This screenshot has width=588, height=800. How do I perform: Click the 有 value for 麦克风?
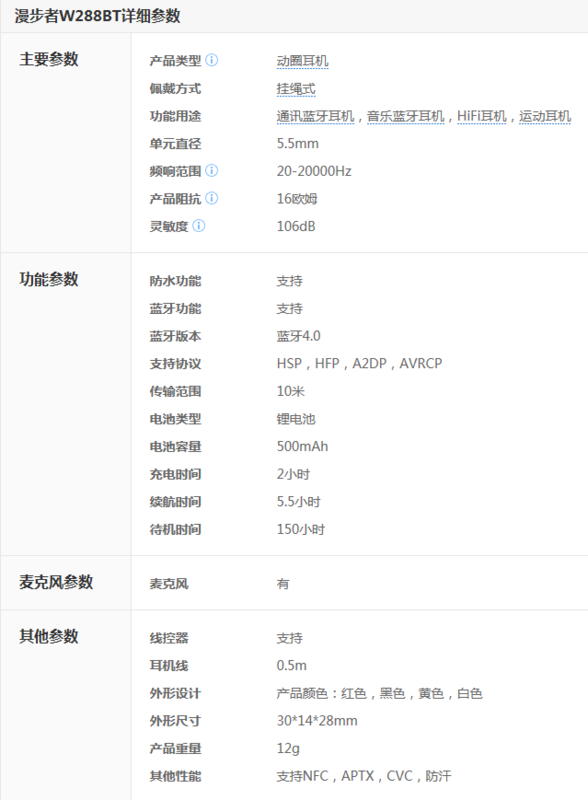click(x=283, y=583)
